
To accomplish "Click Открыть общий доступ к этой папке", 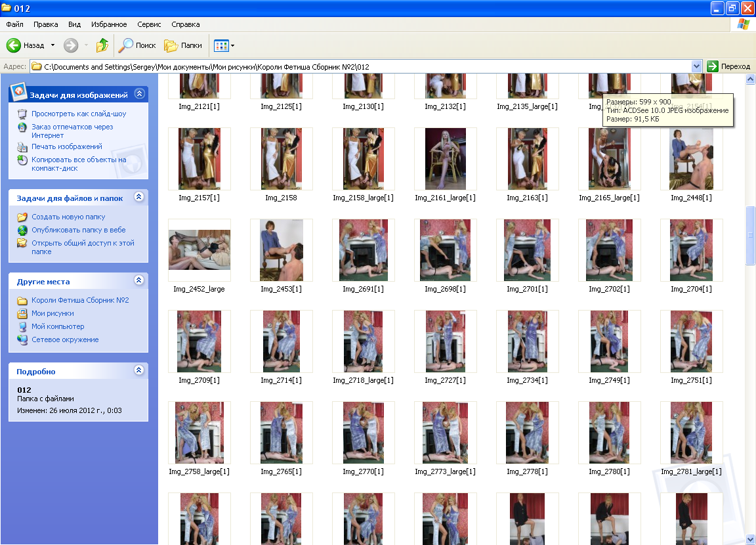I will tap(83, 248).
